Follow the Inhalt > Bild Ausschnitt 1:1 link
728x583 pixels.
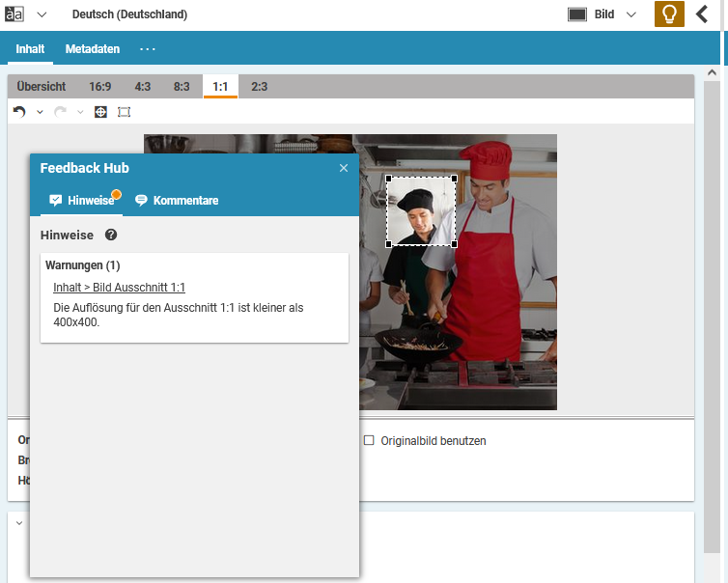point(119,288)
